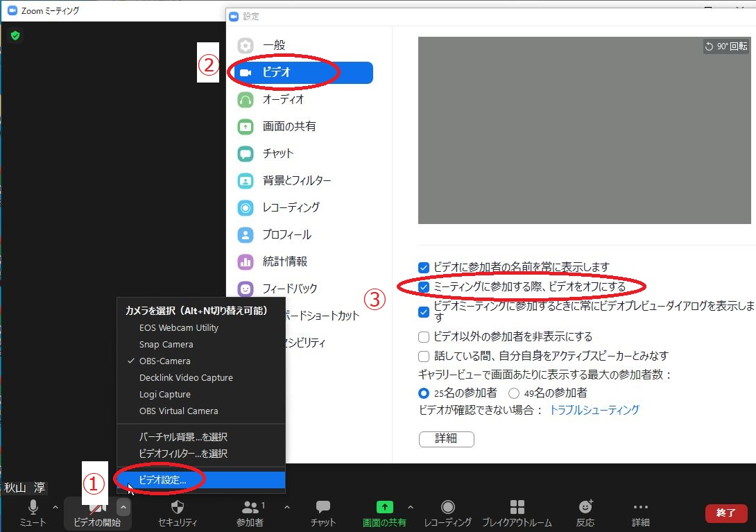Rotate the video preview 90° 回転
The height and width of the screenshot is (532, 756).
725,46
